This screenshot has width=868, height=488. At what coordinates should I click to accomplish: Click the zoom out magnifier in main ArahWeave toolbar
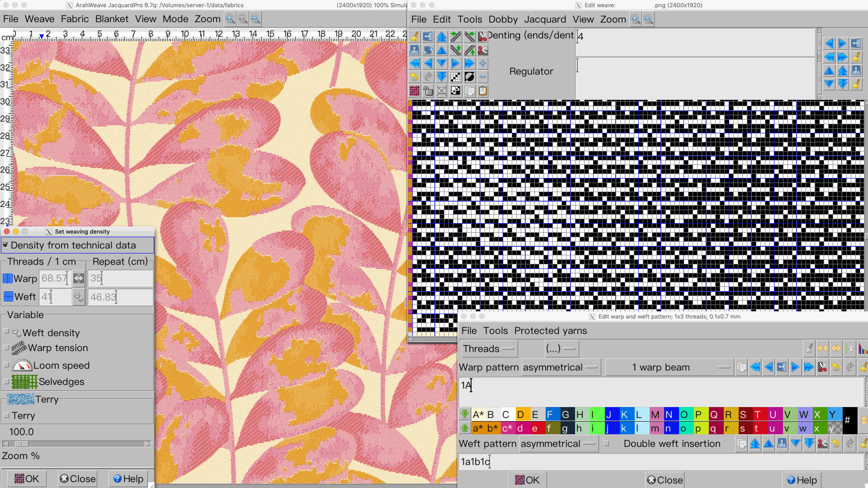255,19
